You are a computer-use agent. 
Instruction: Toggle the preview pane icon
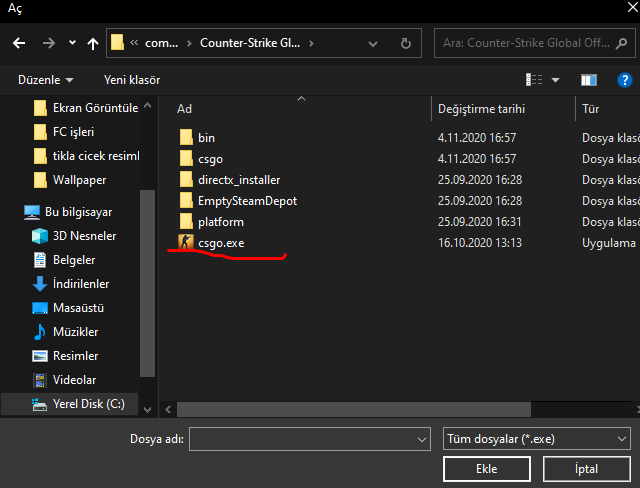[x=589, y=80]
